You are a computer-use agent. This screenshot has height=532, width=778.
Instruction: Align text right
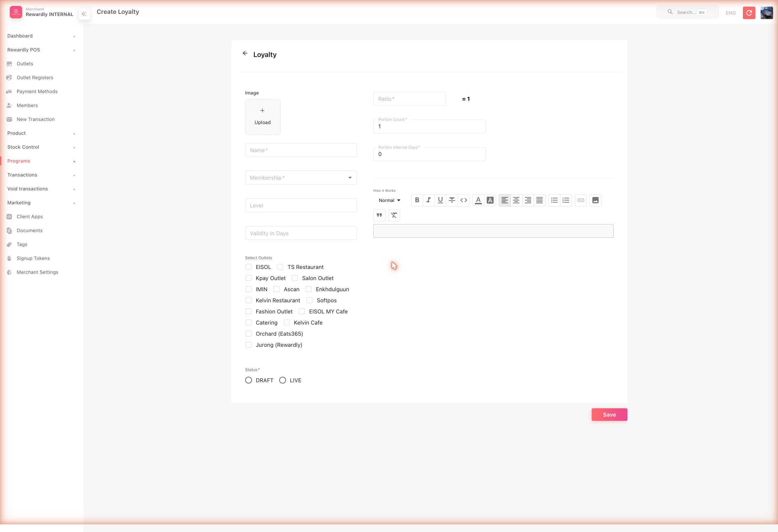528,200
